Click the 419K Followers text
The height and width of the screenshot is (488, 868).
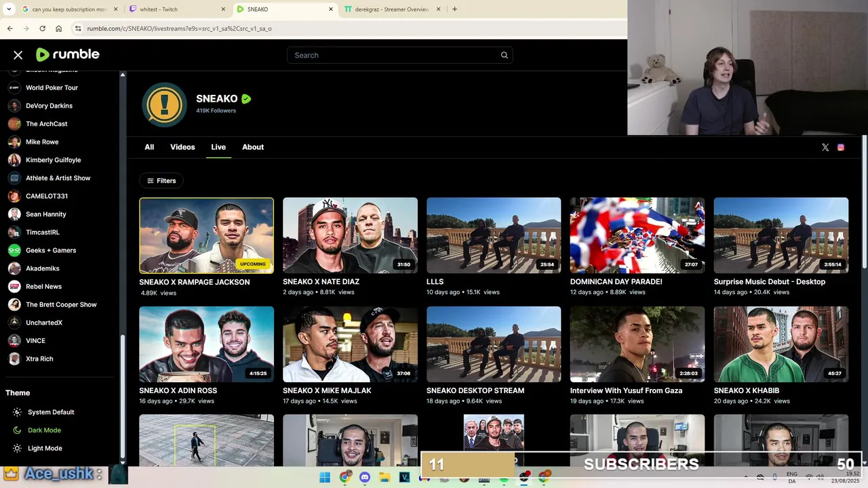[x=216, y=110]
